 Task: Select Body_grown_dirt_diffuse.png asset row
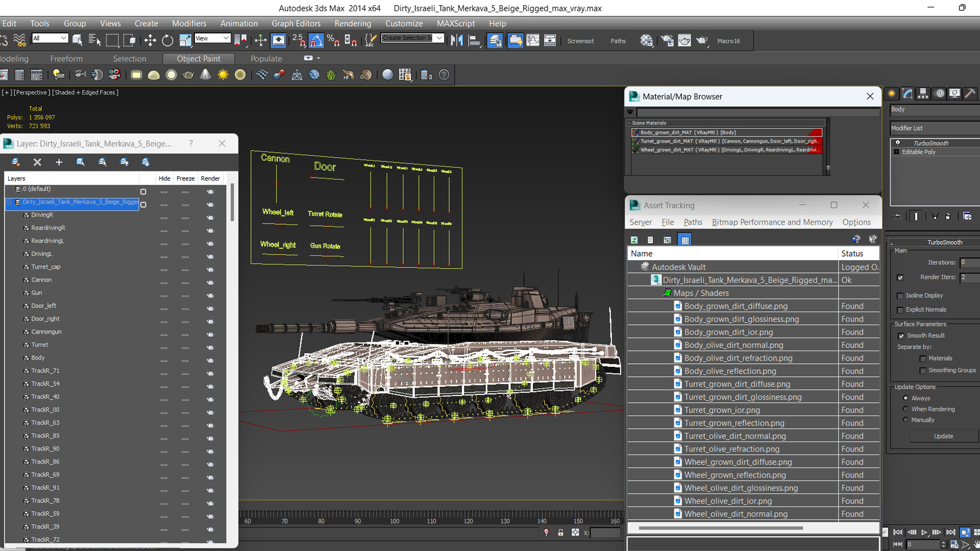click(753, 306)
